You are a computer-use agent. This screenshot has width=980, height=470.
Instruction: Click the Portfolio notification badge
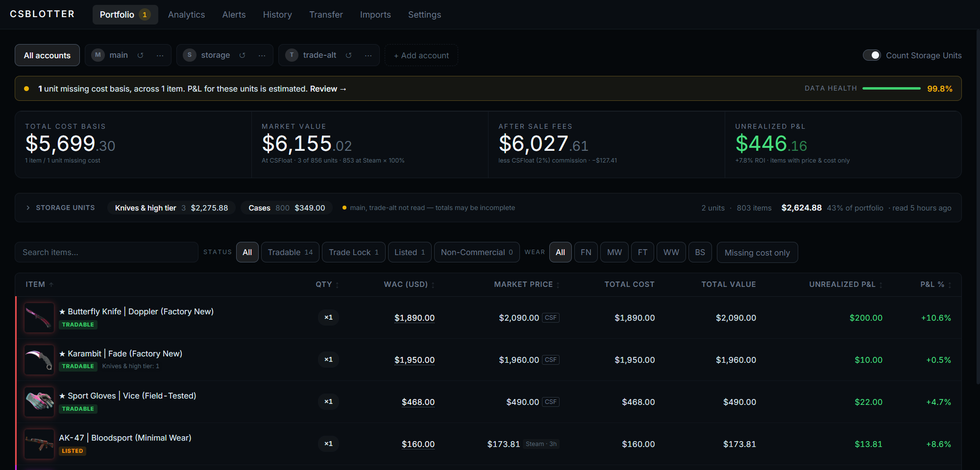(x=145, y=15)
